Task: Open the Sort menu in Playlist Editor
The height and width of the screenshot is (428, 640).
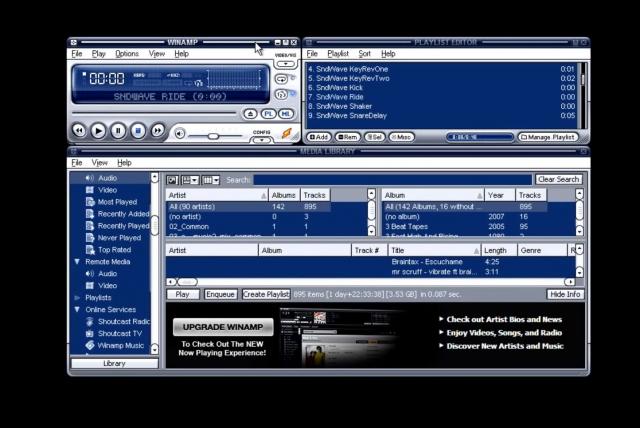Action: [x=364, y=54]
